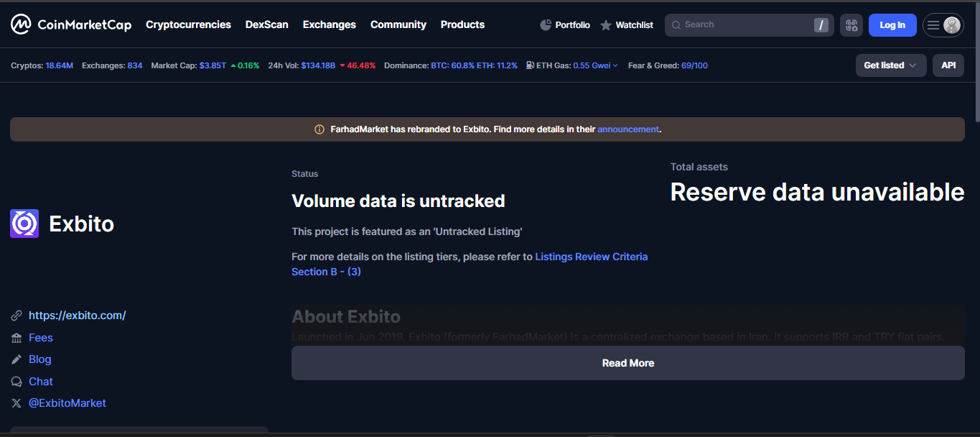This screenshot has height=437, width=980.
Task: Open the Exchanges menu
Action: [x=330, y=24]
